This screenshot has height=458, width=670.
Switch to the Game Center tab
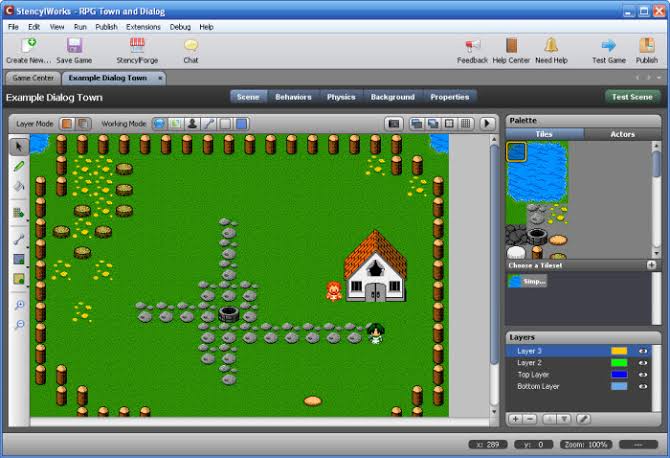(x=33, y=78)
